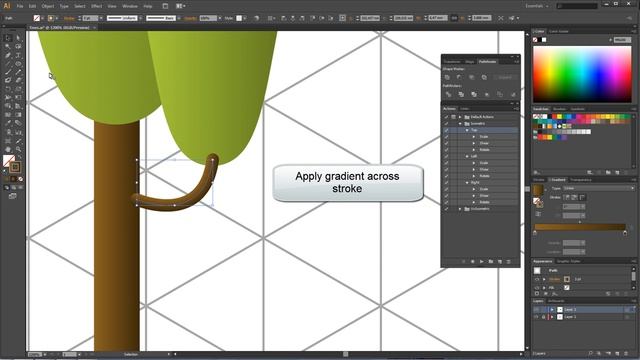Viewport: 640px width, 360px height.
Task: Delete selected action with trash icon
Action: click(509, 261)
